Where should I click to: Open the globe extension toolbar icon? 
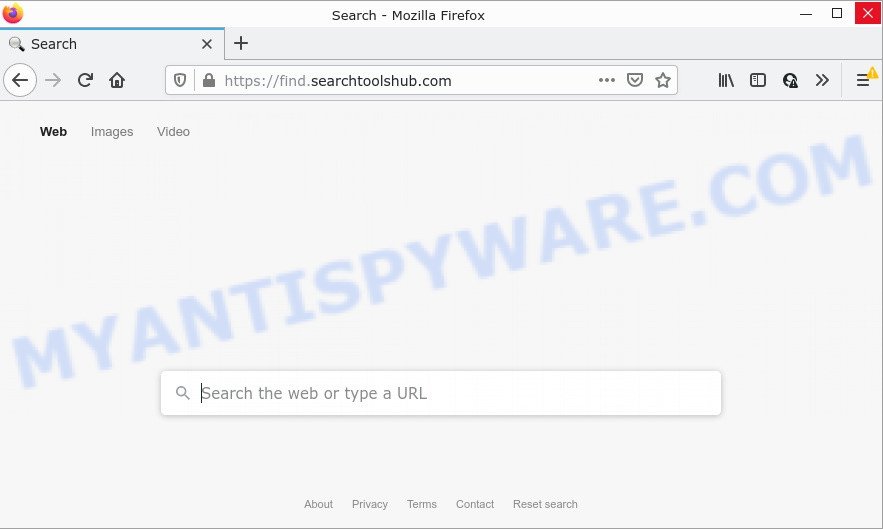pyautogui.click(x=790, y=81)
